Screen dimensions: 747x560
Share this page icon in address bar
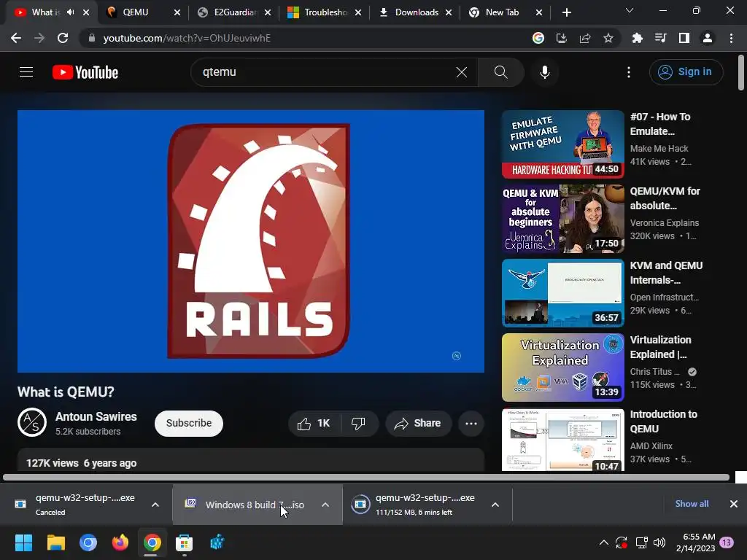pyautogui.click(x=585, y=38)
